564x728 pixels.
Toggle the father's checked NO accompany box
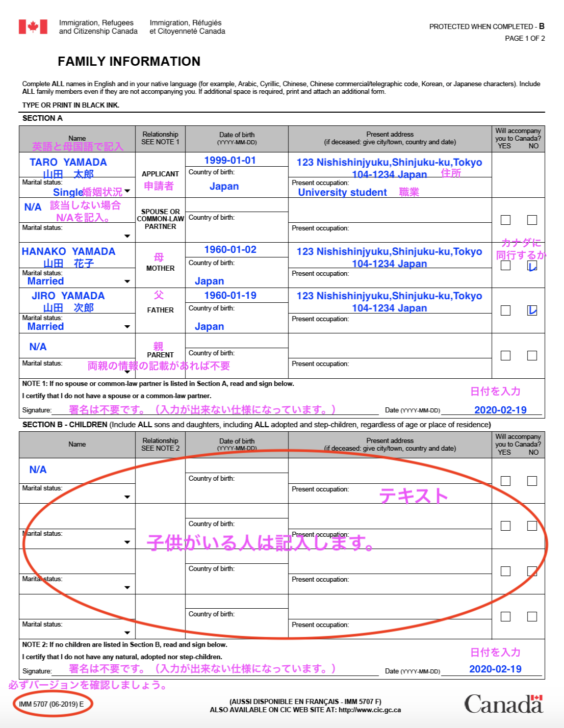[x=532, y=310]
